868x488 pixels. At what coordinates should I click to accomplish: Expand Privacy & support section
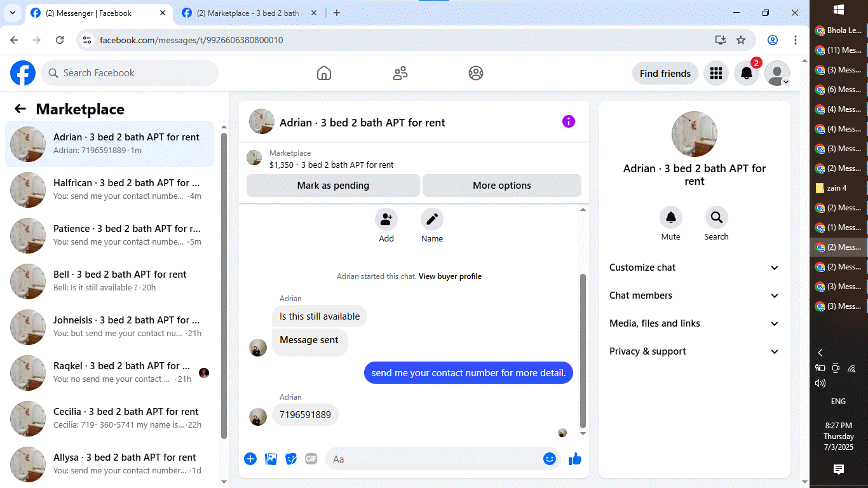[x=694, y=351]
